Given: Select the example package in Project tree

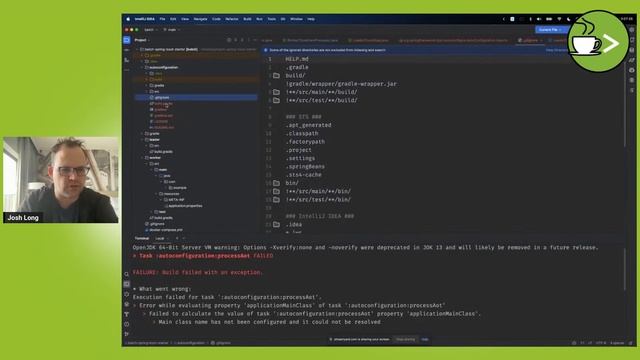Looking at the screenshot, I should 178,188.
